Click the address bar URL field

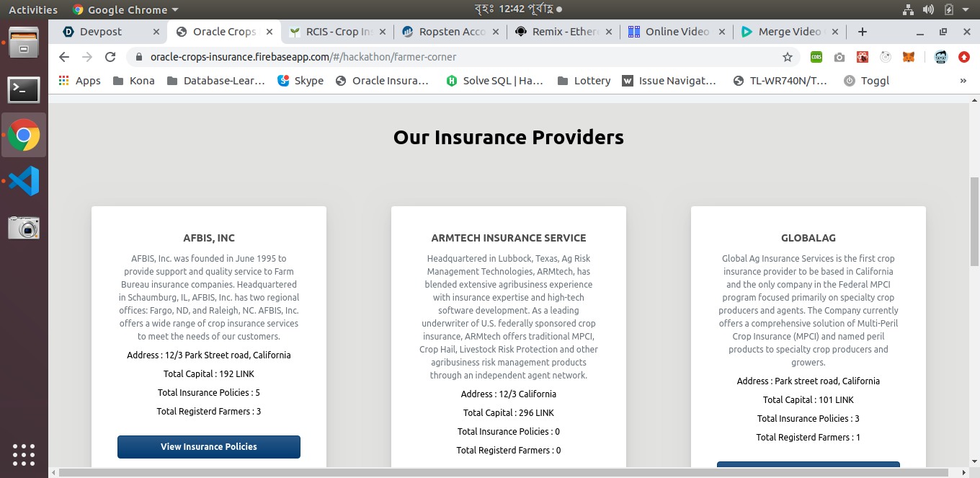coord(461,57)
